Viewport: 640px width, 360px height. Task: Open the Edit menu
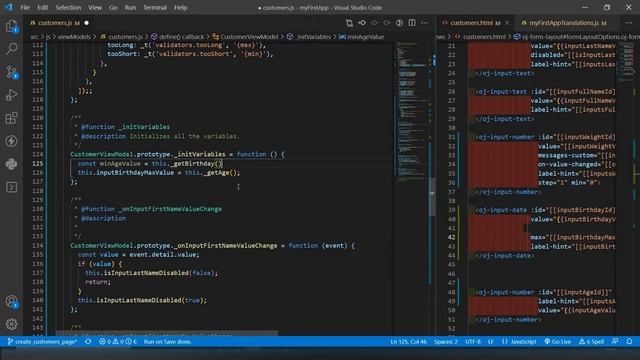[42, 7]
